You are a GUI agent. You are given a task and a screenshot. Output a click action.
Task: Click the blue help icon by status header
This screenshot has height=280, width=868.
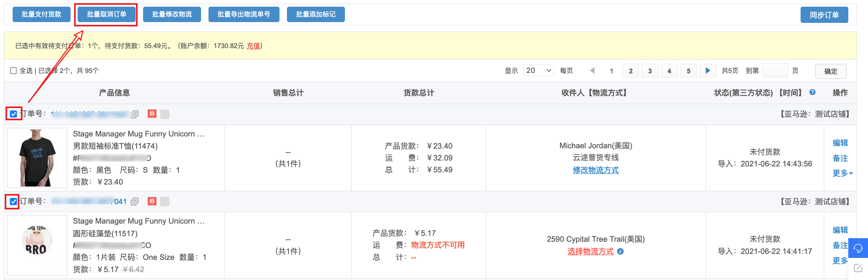point(812,92)
